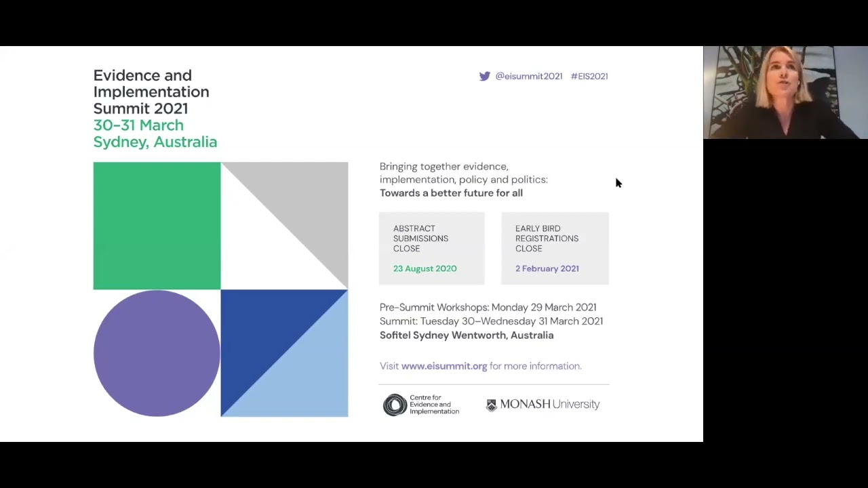
Task: Click 'Sofitel Sydney Wentworth, Australia' text
Action: 467,335
